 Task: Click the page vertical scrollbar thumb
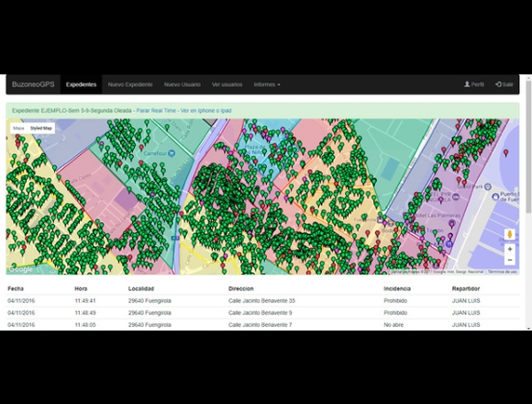[x=528, y=147]
